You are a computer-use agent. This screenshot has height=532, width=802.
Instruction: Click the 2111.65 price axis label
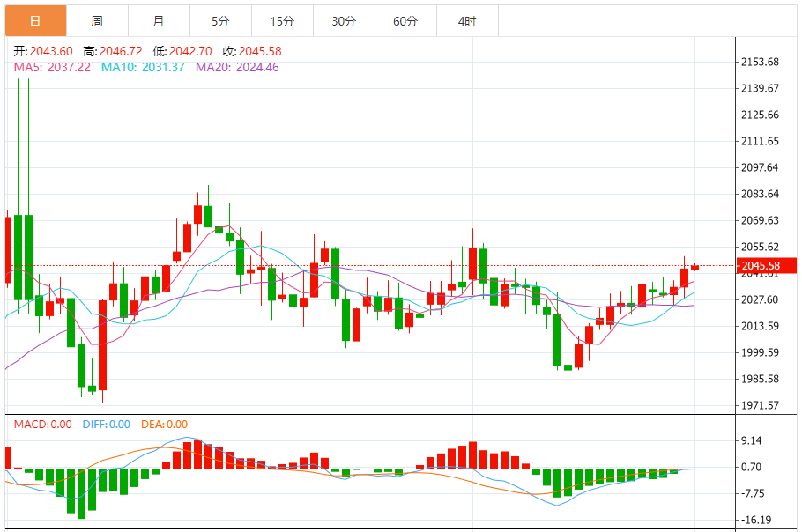[760, 141]
